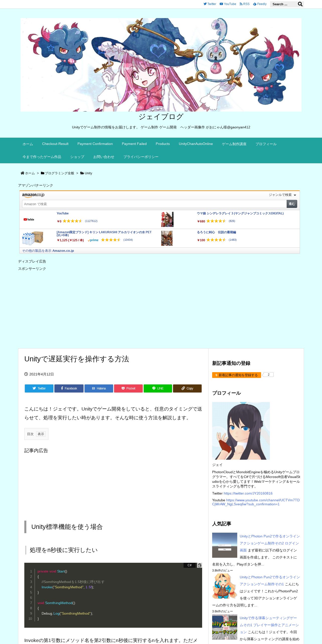
Task: Open the ゲーム制作講座 menu item
Action: tap(234, 144)
